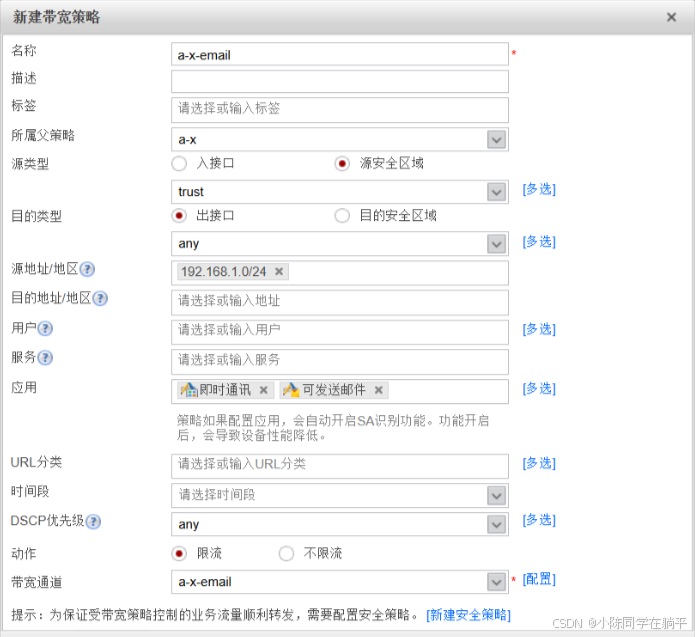
Task: Click the 即时通讯 application icon
Action: click(x=188, y=390)
